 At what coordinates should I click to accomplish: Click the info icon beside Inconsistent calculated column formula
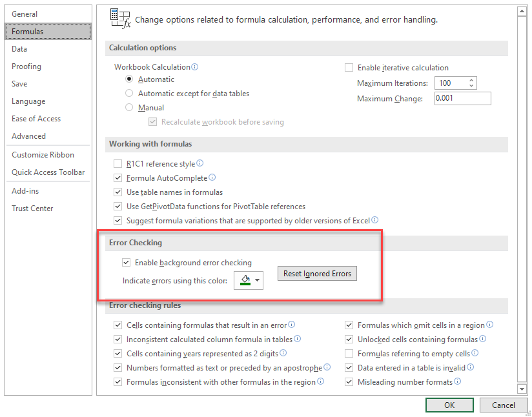(298, 338)
